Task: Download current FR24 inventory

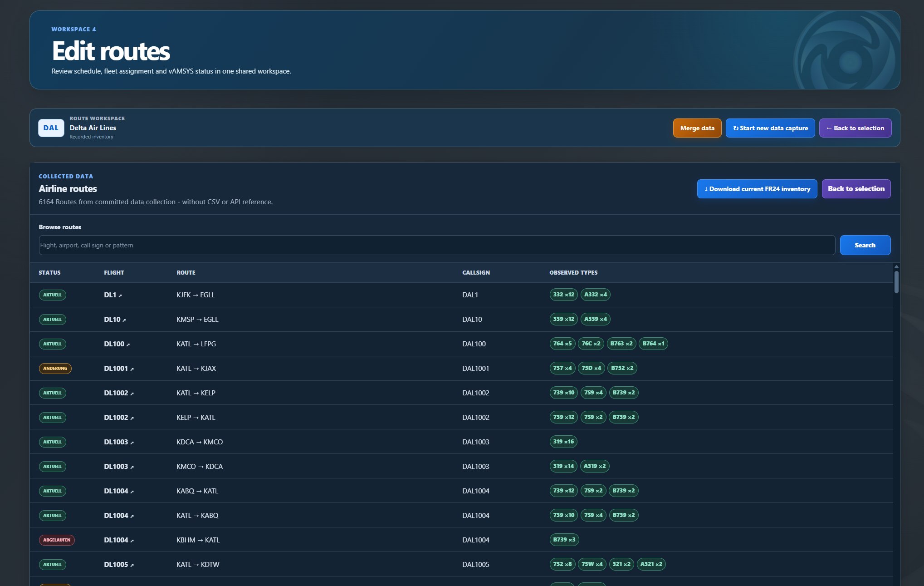Action: [757, 189]
